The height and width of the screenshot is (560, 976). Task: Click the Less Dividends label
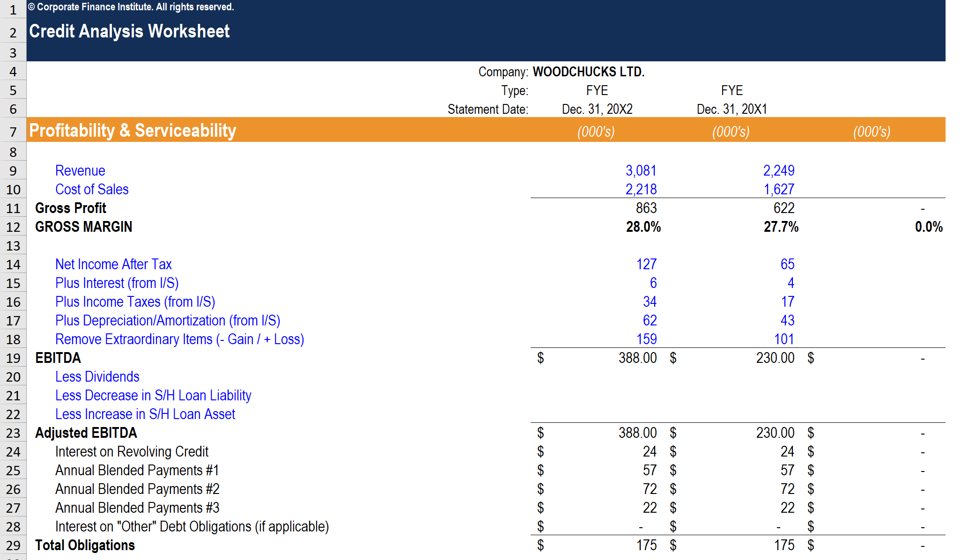pos(97,376)
